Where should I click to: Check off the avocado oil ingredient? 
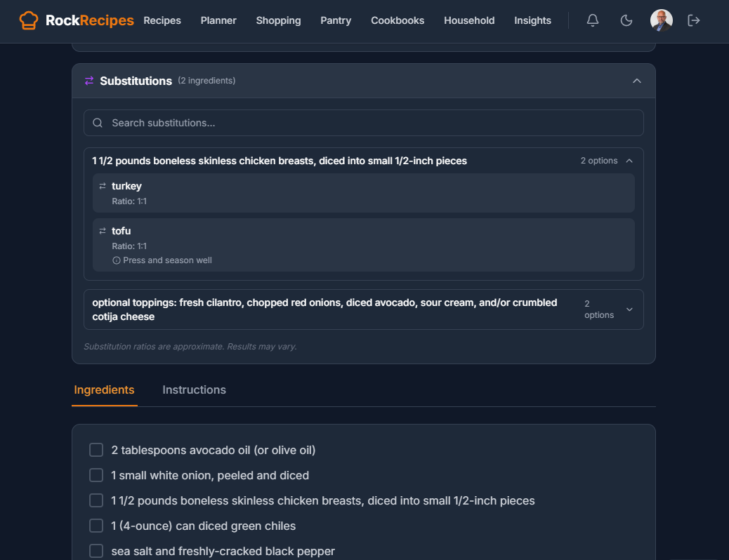tap(96, 450)
